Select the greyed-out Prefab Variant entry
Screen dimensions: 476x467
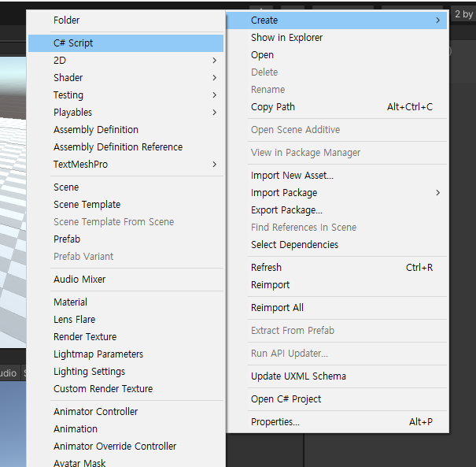click(126, 257)
